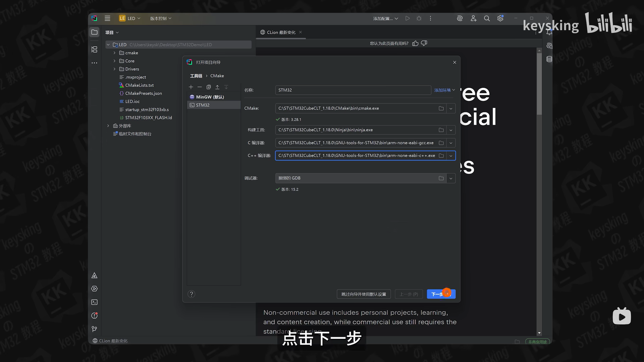Open the main hamburger menu

pos(107,18)
